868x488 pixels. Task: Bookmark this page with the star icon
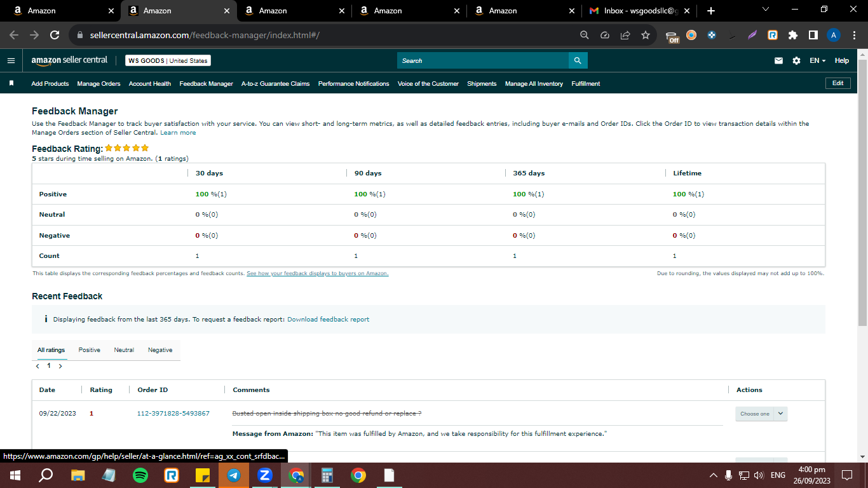(x=646, y=36)
